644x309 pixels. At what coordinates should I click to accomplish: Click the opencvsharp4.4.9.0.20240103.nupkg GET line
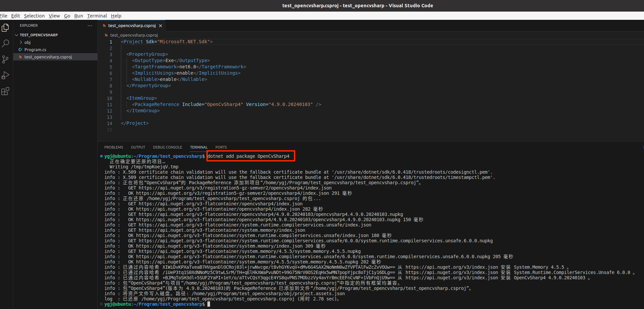[x=254, y=214]
